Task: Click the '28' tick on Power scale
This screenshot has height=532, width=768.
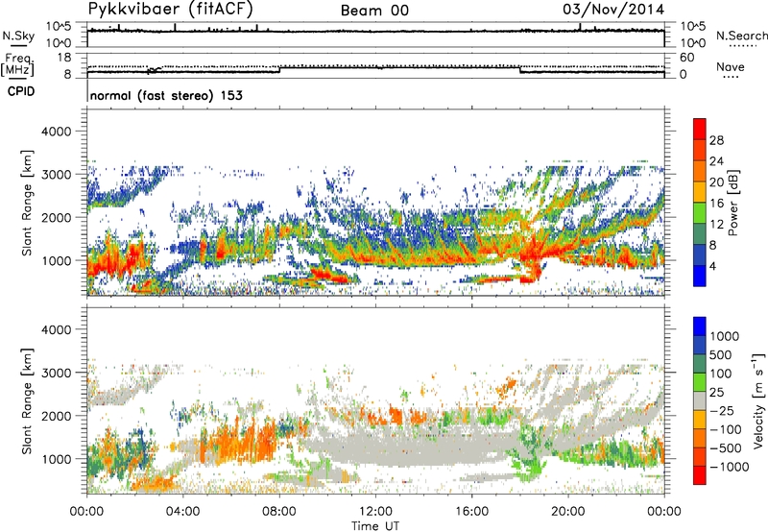Action: tap(716, 140)
